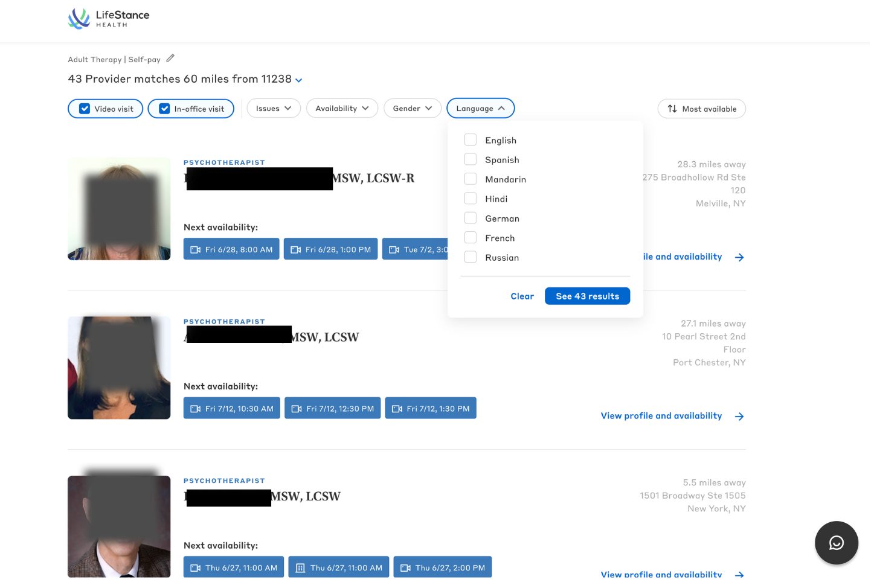Click Clear in the language panel
This screenshot has width=874, height=588.
[x=522, y=296]
